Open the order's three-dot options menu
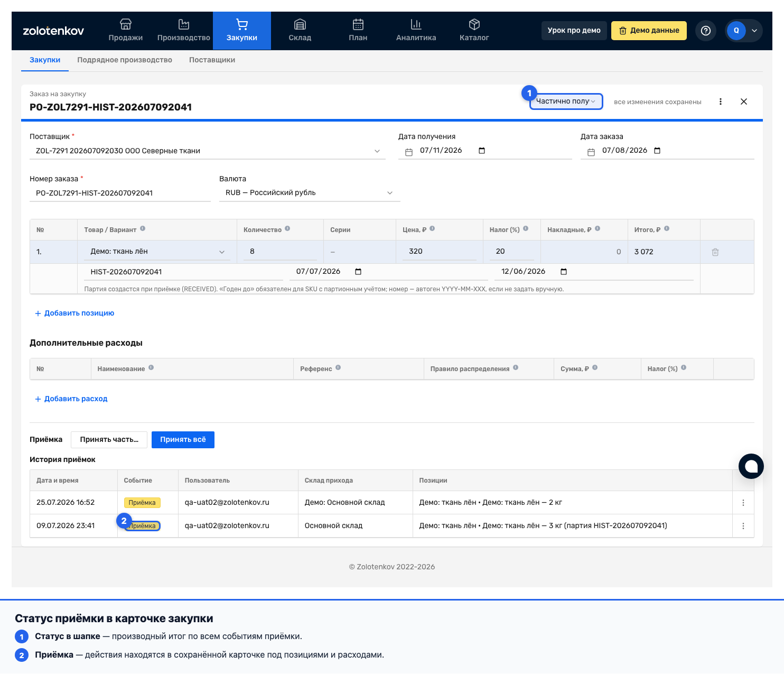The image size is (784, 674). (x=720, y=101)
